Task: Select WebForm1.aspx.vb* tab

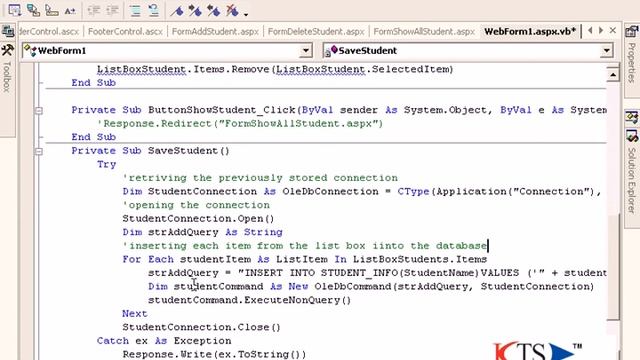Action: (x=530, y=31)
